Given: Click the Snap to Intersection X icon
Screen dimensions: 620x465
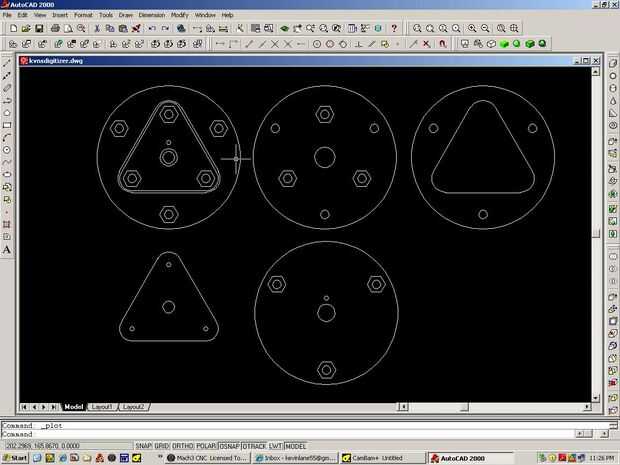Looking at the screenshot, I should [x=275, y=44].
